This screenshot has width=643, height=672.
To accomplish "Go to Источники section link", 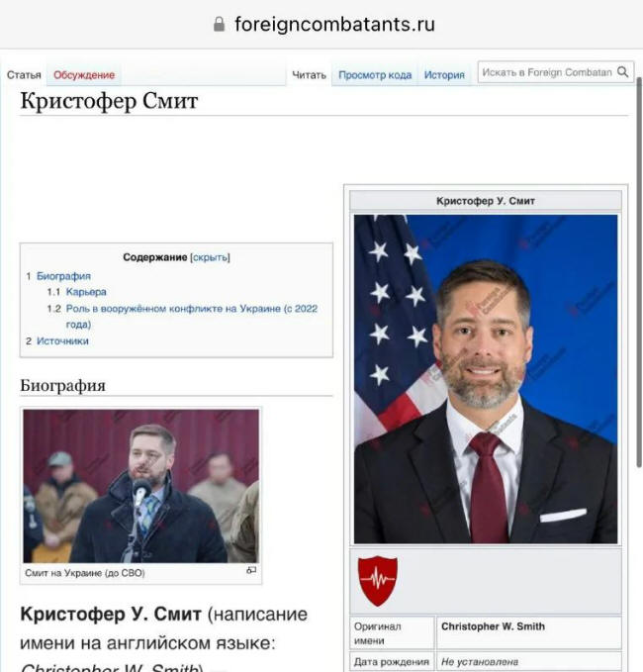I will [x=62, y=341].
